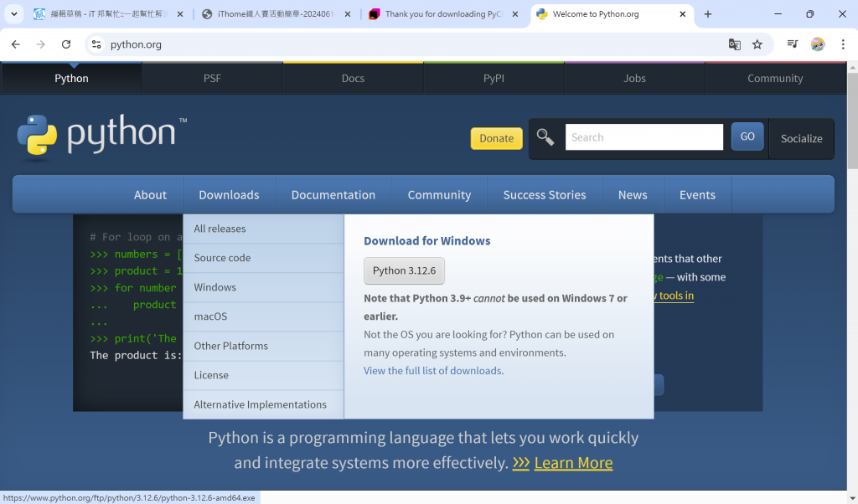Click the magnifying glass search icon
Image resolution: width=858 pixels, height=504 pixels.
pos(545,137)
